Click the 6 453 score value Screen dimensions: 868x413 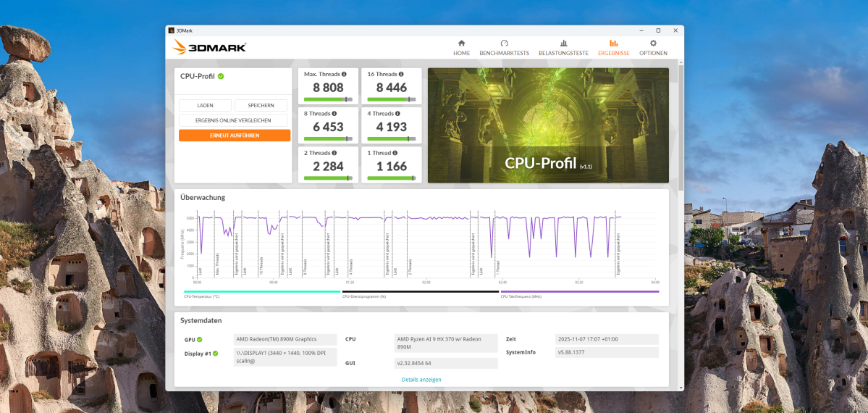tap(328, 126)
